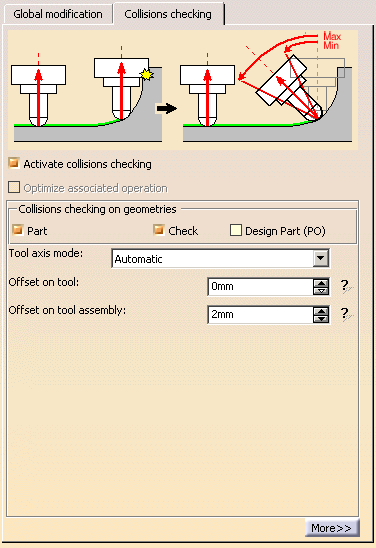Toggle Activate collisions checking checkbox
376x548 pixels.
click(14, 163)
